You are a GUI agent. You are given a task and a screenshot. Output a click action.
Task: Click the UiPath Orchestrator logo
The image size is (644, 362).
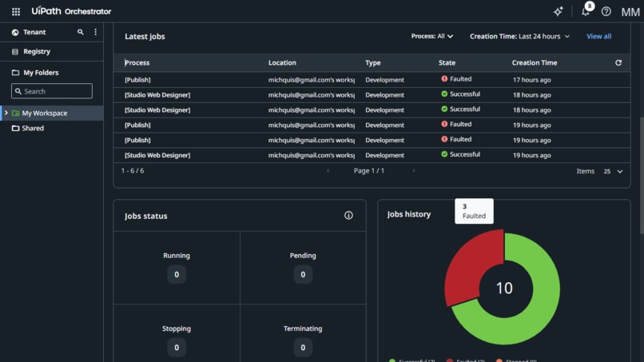(x=71, y=11)
